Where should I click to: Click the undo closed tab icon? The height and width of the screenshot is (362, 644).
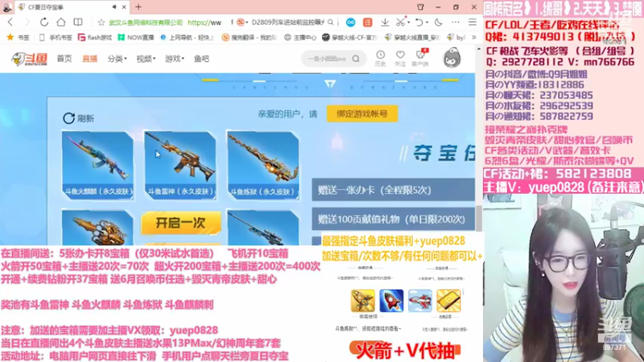[419, 23]
